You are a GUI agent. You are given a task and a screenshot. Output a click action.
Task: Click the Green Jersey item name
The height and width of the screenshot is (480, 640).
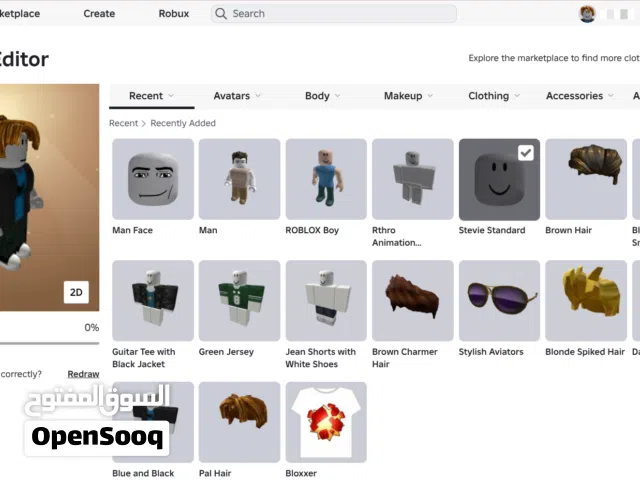tap(226, 352)
